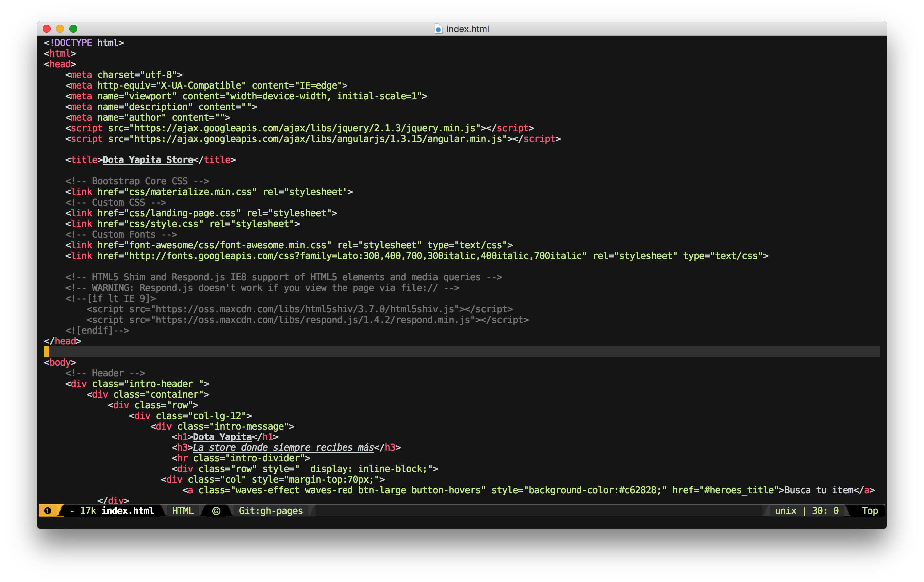The width and height of the screenshot is (924, 582).
Task: Click the unix line-ending indicator
Action: point(786,511)
